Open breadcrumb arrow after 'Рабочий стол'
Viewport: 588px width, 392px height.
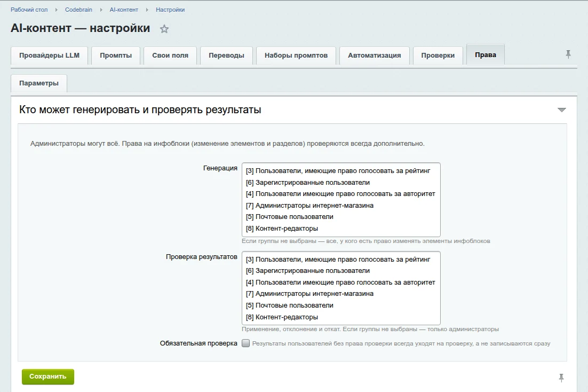click(56, 10)
